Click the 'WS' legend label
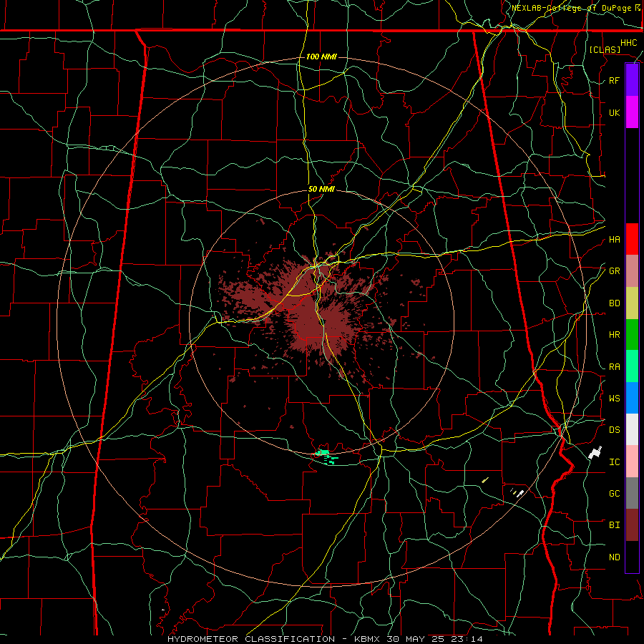Viewport: 644px width, 644px height. click(x=614, y=398)
